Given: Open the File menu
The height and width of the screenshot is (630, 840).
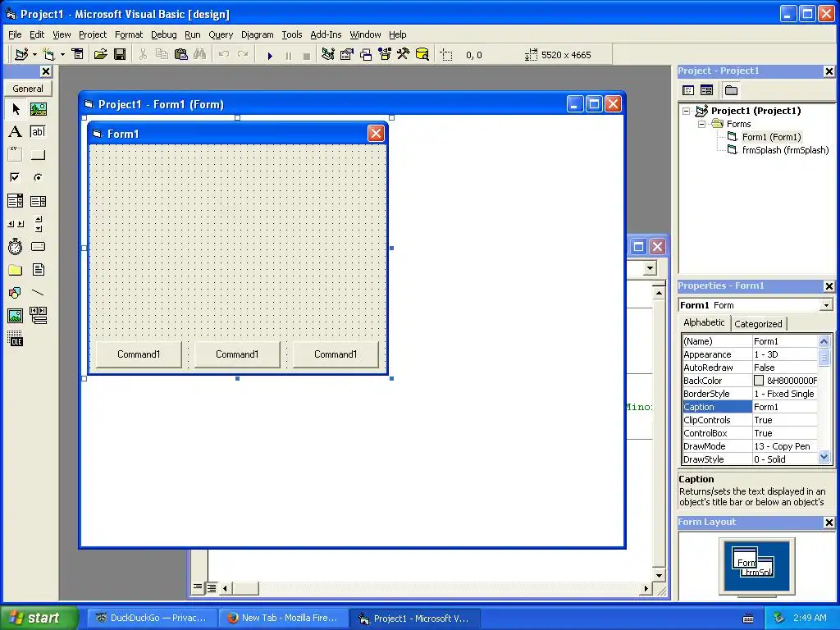Looking at the screenshot, I should 15,34.
